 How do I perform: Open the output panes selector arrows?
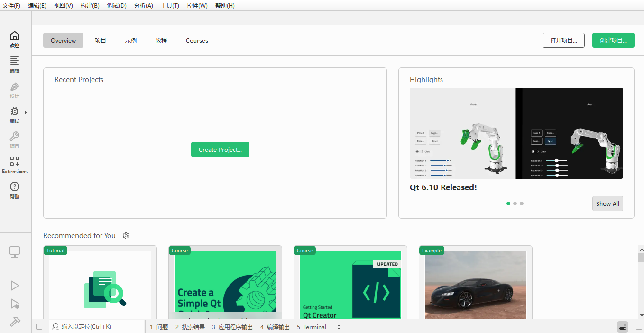pyautogui.click(x=339, y=327)
